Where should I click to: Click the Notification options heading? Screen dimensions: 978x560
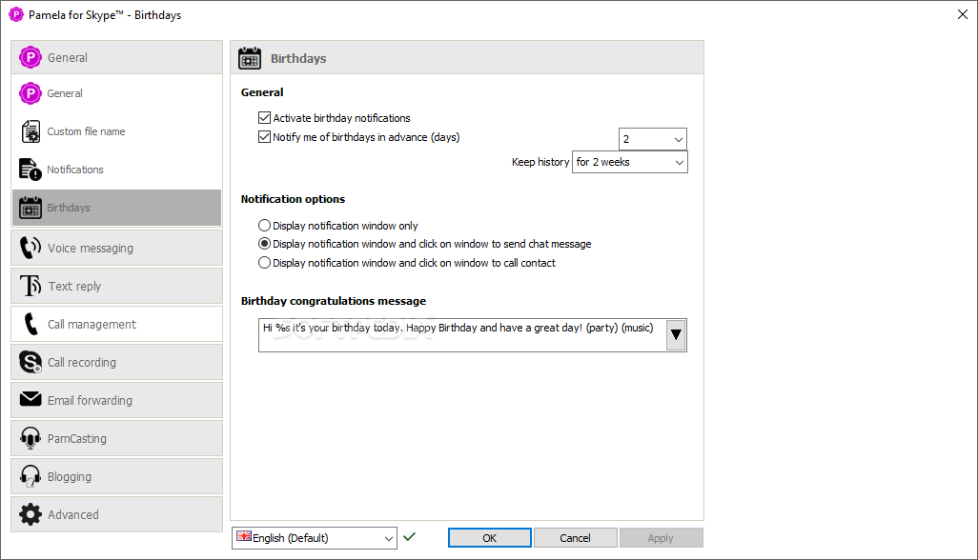(293, 199)
